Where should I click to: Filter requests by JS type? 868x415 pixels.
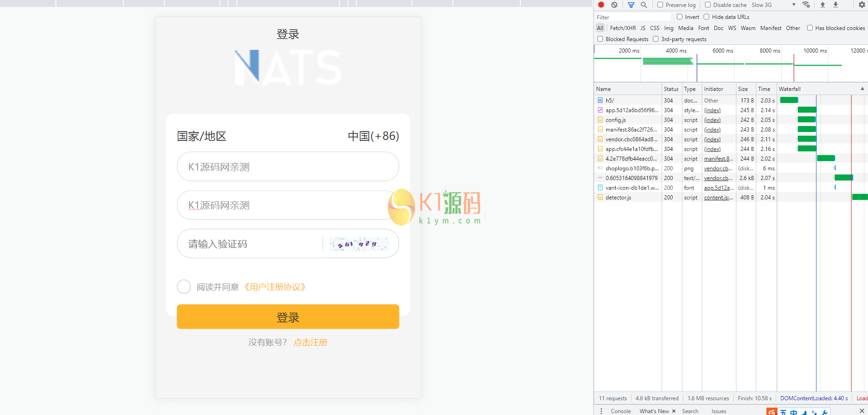pos(643,28)
